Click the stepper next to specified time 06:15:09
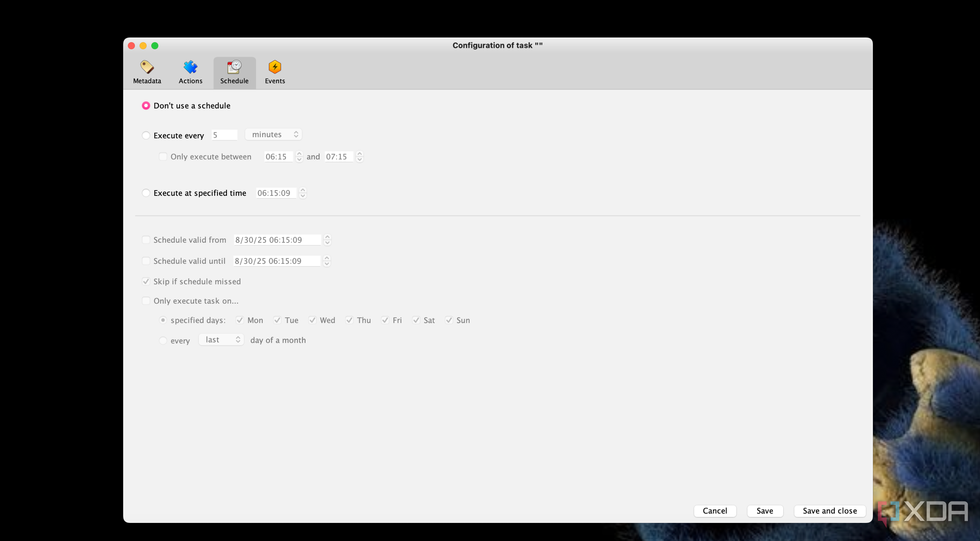The height and width of the screenshot is (541, 980). click(303, 193)
